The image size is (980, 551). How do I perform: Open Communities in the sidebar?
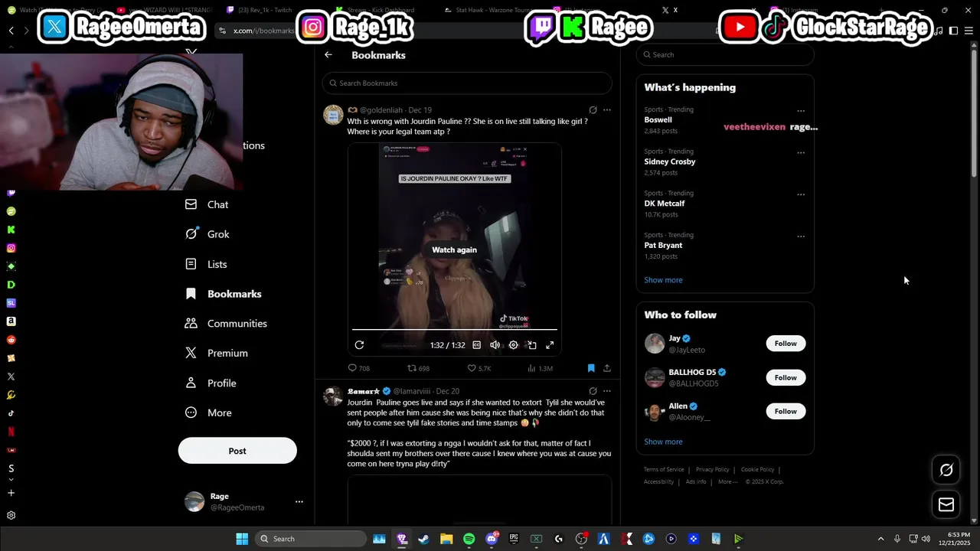(226, 324)
